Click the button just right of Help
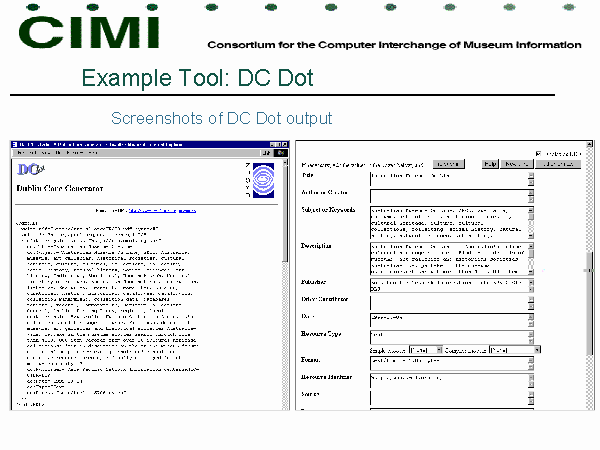This screenshot has width=600, height=450. pos(517,164)
